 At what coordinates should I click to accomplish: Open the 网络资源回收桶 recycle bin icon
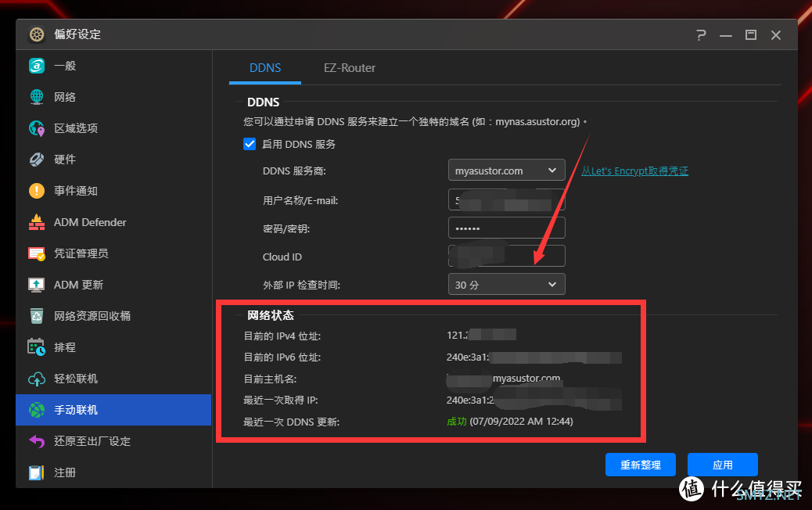coord(37,316)
